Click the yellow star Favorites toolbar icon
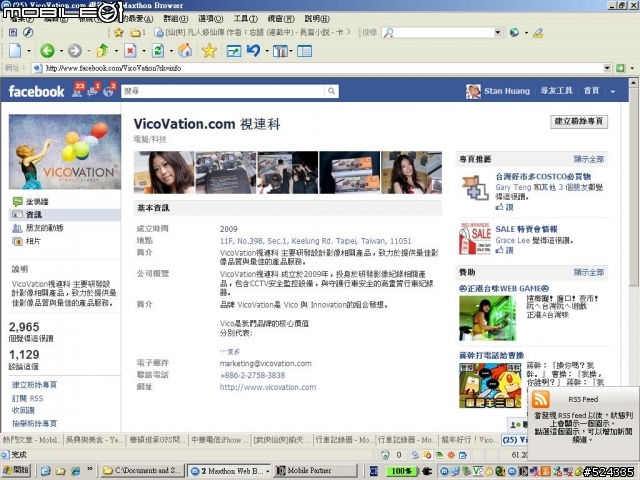The image size is (640, 480). click(209, 51)
